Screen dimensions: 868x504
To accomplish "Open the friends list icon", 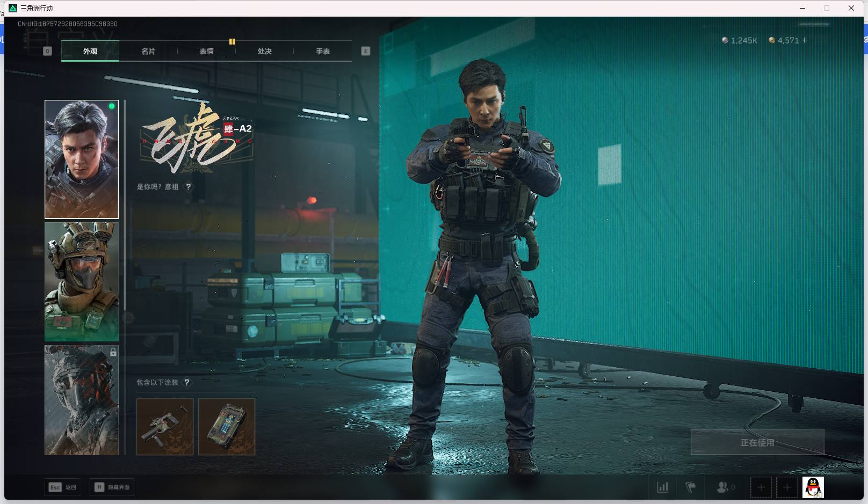I will (722, 487).
